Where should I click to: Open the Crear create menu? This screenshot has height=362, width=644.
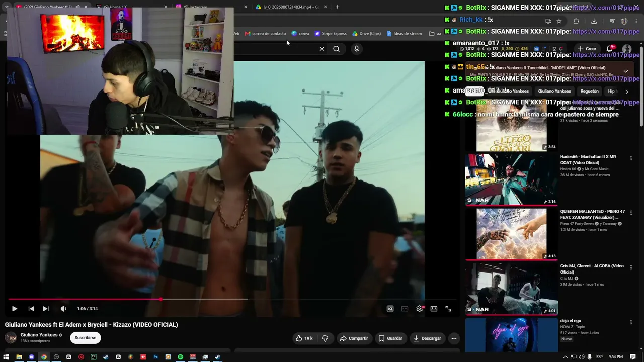[x=587, y=49]
